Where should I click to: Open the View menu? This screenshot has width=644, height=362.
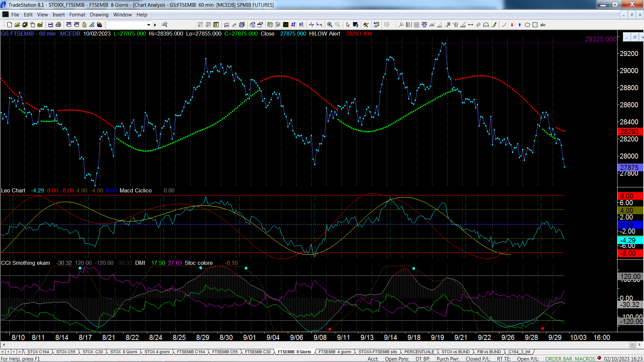pyautogui.click(x=43, y=15)
